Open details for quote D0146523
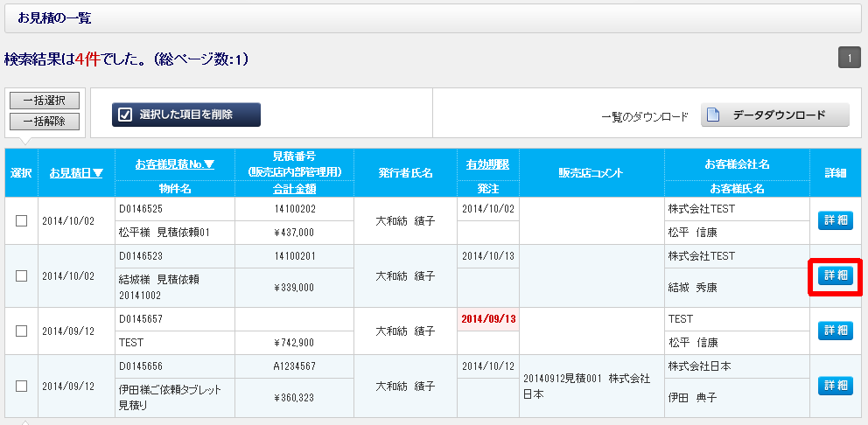The image size is (868, 425). 834,275
